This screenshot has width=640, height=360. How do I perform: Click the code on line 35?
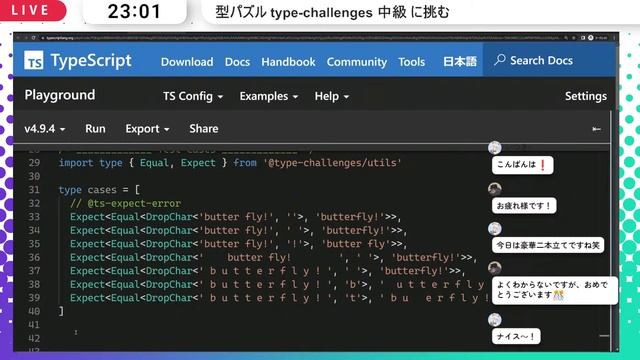pyautogui.click(x=238, y=244)
